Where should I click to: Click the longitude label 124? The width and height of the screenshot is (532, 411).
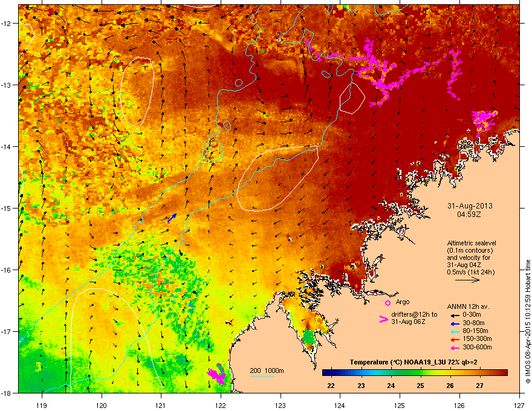pos(340,405)
